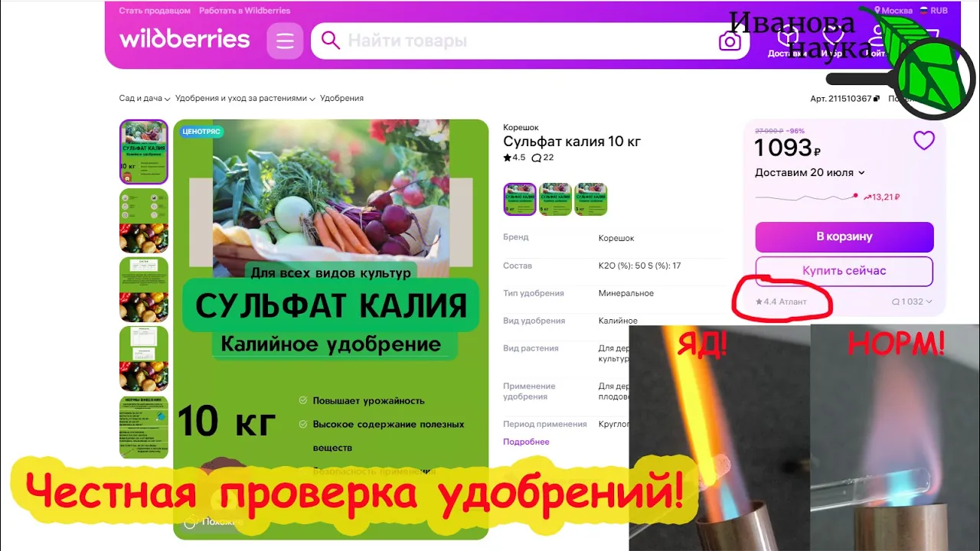
Task: Expand the Доставим 20 июля delivery options
Action: click(x=810, y=173)
